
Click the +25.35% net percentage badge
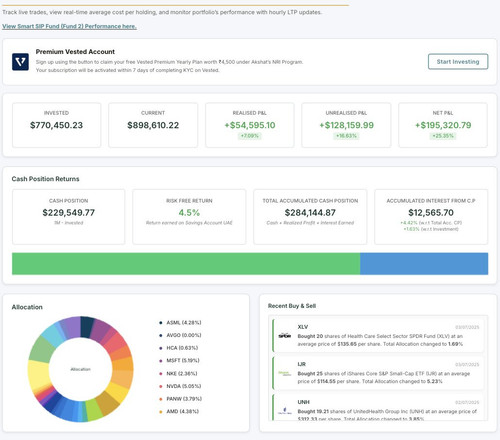point(443,136)
